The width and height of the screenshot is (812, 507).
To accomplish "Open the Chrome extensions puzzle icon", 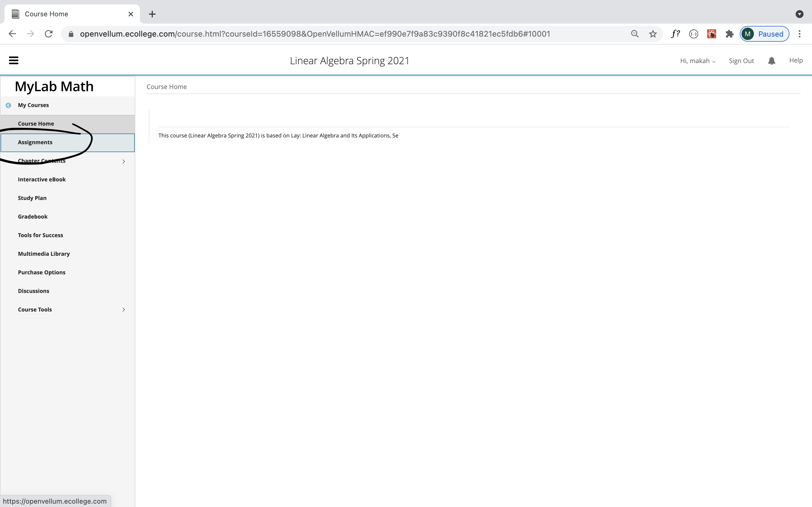I will coord(729,34).
